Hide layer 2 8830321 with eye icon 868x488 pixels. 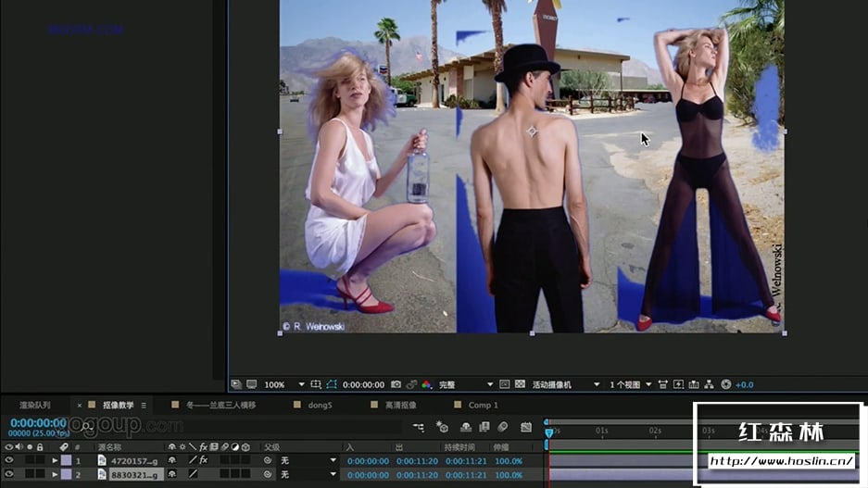tap(9, 474)
